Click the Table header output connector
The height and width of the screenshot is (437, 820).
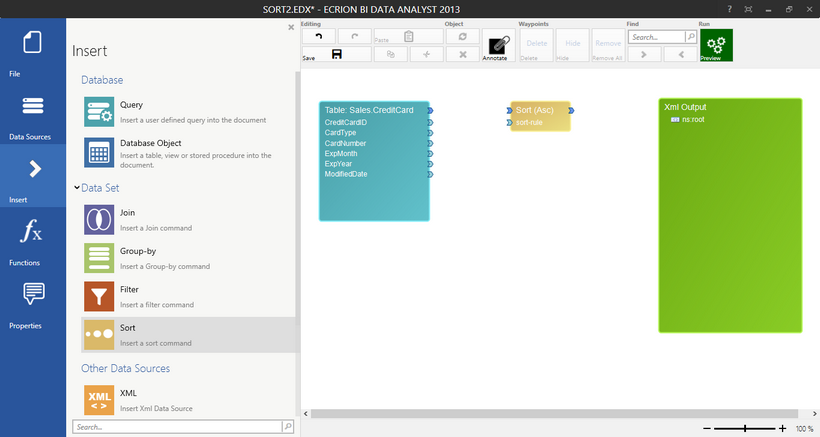(x=430, y=110)
